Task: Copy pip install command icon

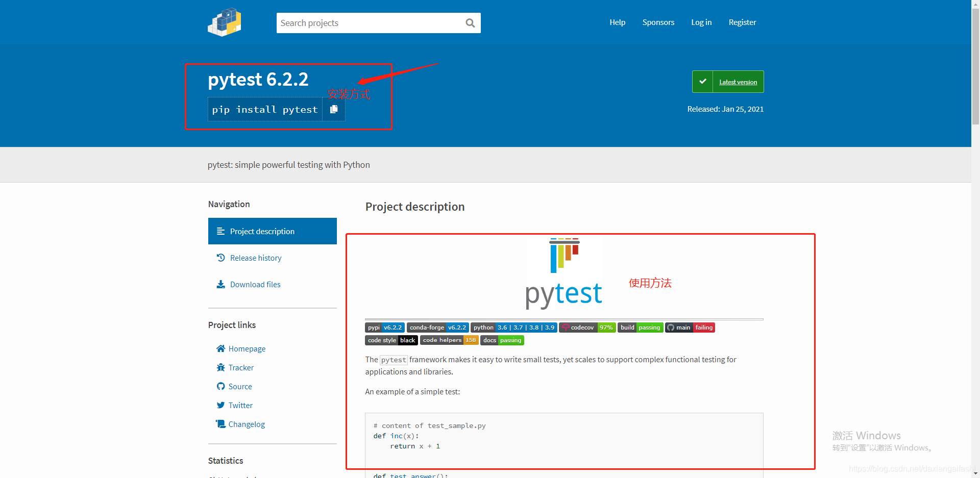Action: (x=334, y=109)
